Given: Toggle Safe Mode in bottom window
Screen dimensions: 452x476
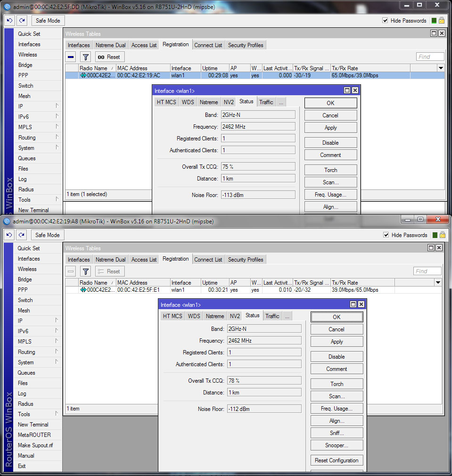Looking at the screenshot, I should pyautogui.click(x=48, y=235).
